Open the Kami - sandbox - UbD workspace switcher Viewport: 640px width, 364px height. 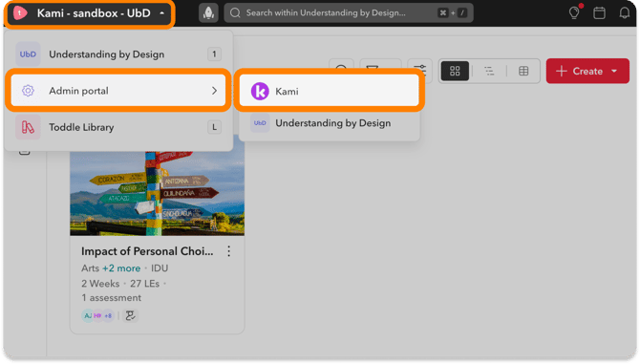(91, 13)
